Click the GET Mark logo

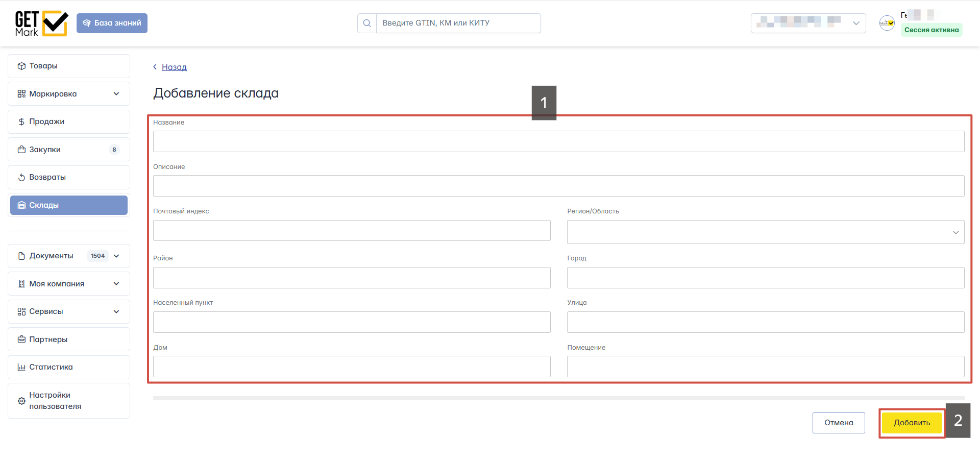[x=41, y=23]
